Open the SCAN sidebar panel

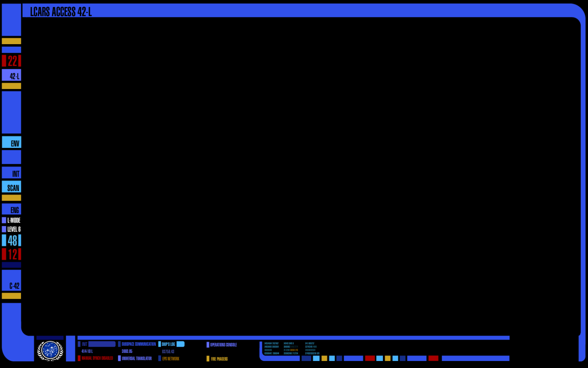point(11,187)
